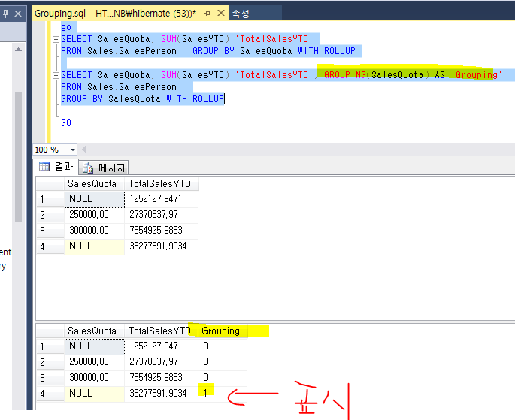Close the left side panel
Viewport: 515px width, 420px height.
tap(18, 14)
